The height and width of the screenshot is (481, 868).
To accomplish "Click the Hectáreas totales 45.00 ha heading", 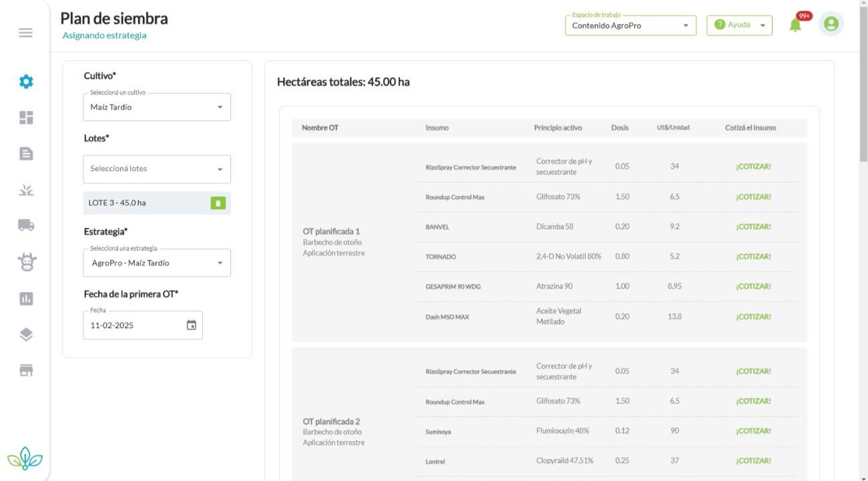I will click(343, 82).
